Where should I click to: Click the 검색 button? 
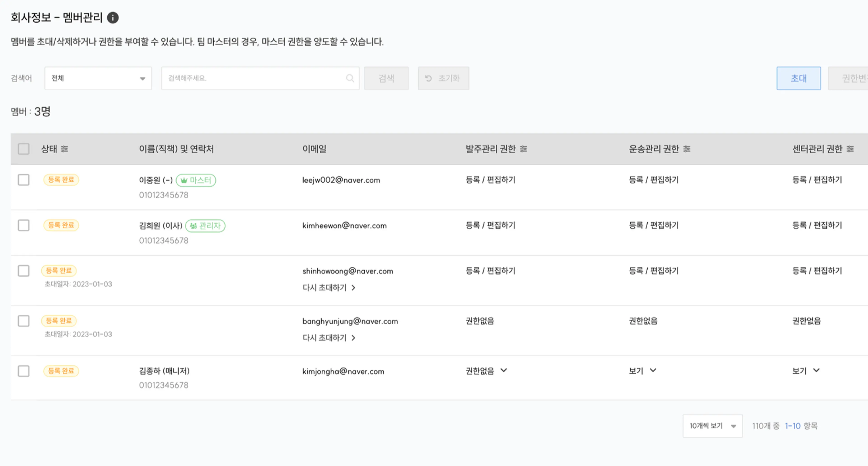click(x=387, y=78)
